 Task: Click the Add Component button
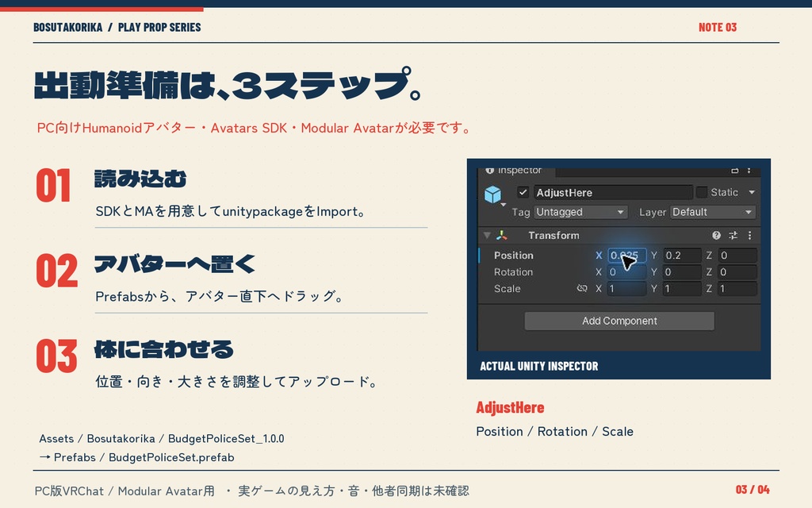(x=619, y=321)
